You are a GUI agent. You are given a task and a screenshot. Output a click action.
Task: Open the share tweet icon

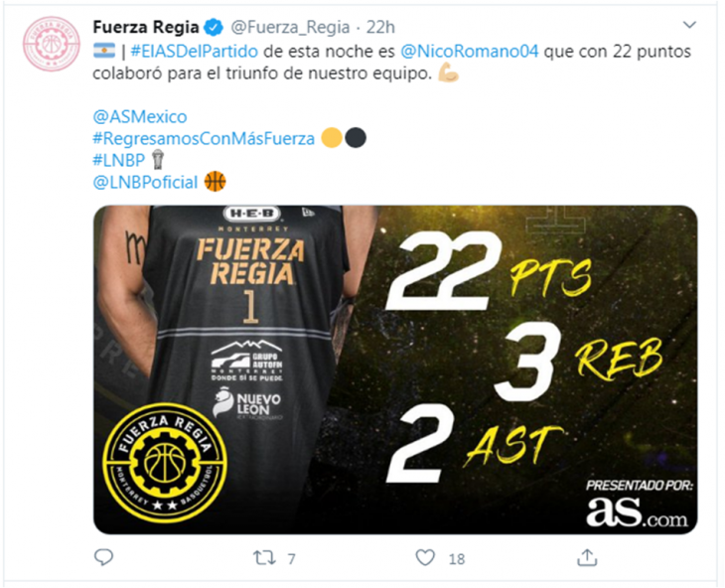pos(587,557)
